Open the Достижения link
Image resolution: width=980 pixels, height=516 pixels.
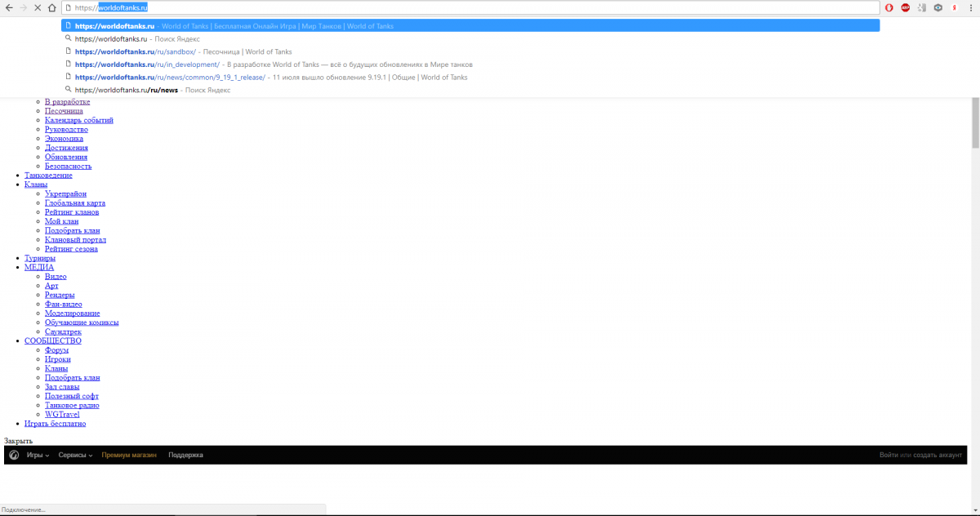pyautogui.click(x=66, y=148)
